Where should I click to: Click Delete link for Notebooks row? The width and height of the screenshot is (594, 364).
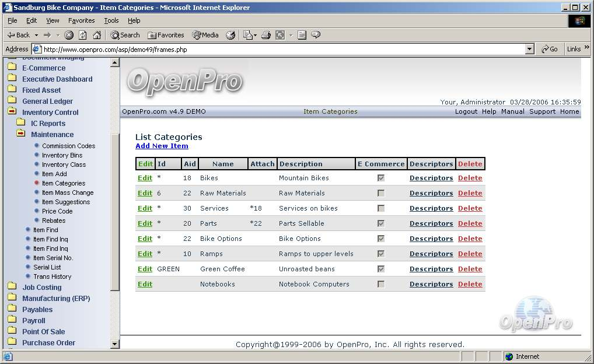click(470, 284)
